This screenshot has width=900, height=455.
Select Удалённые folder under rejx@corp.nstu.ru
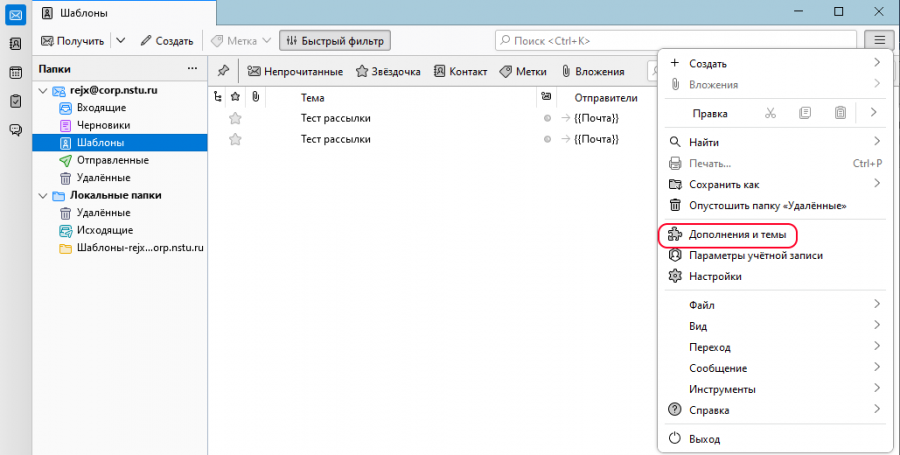(119, 177)
